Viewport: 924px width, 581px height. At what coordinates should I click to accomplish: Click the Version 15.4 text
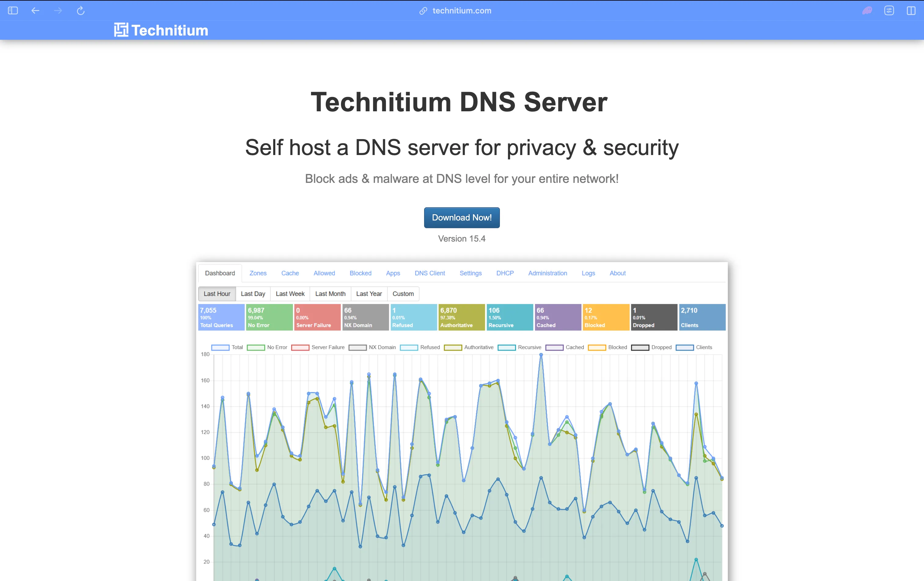(x=462, y=239)
